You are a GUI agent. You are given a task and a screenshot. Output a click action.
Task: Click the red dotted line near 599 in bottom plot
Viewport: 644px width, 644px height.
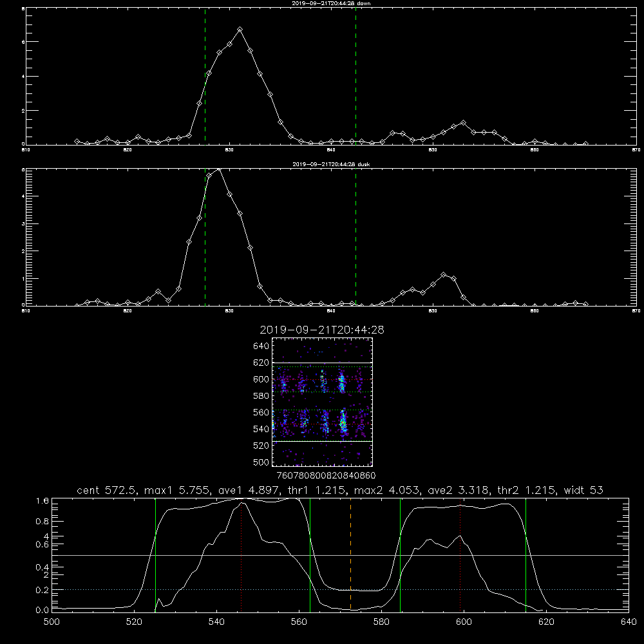[x=460, y=556]
